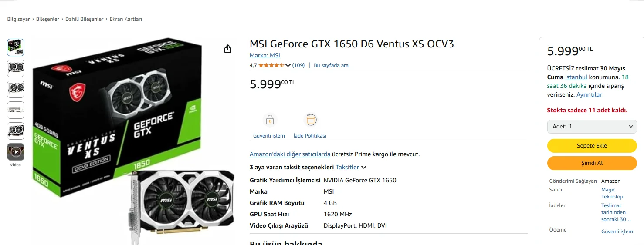Go to Ekran Kartları breadcrumb
The height and width of the screenshot is (245, 644).
(125, 19)
